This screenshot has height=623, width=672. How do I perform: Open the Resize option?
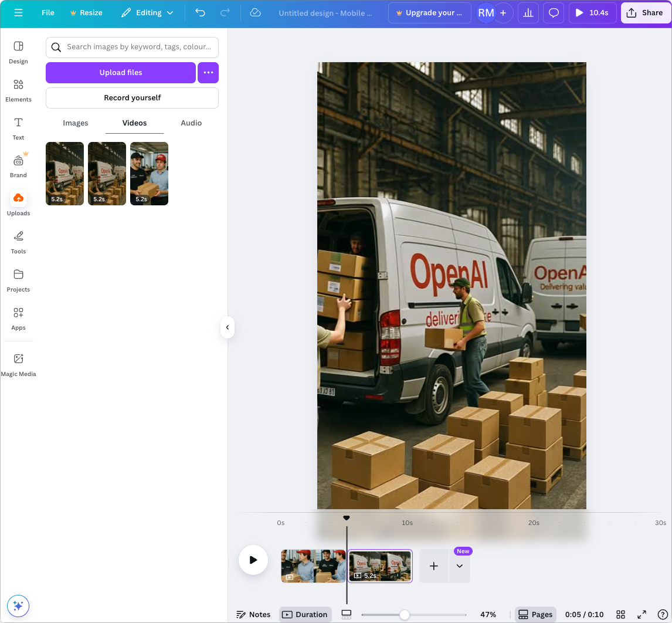tap(87, 13)
